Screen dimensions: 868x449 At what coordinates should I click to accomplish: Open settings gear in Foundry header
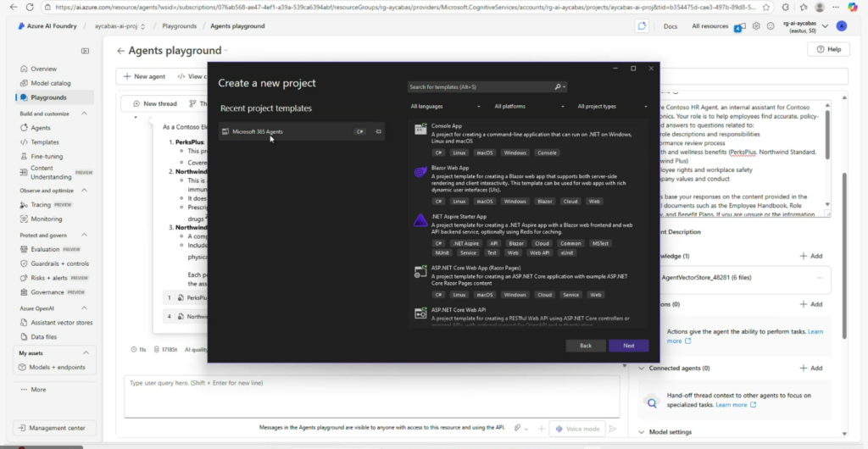[x=756, y=26]
